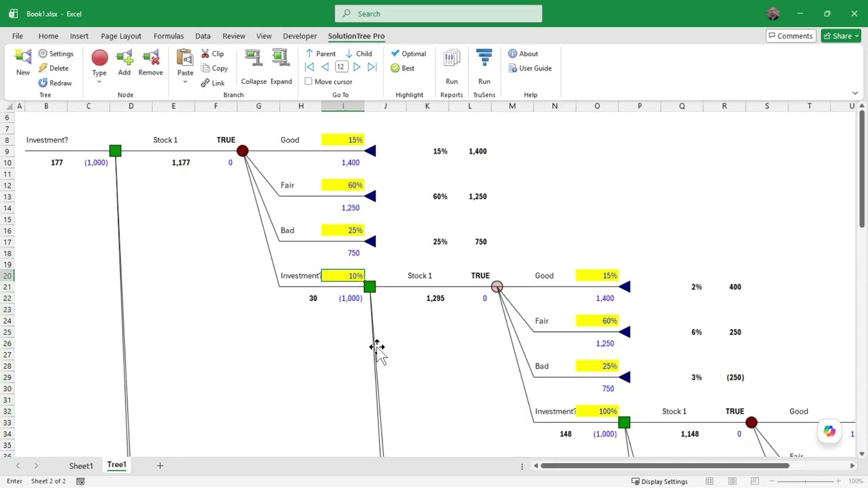The width and height of the screenshot is (868, 488).
Task: Link the branch
Action: coord(213,83)
